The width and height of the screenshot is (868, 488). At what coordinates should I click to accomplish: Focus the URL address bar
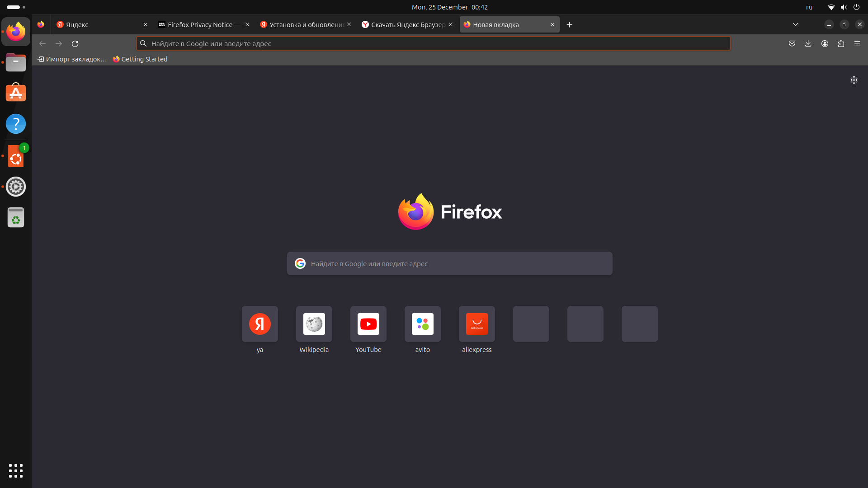(x=433, y=44)
